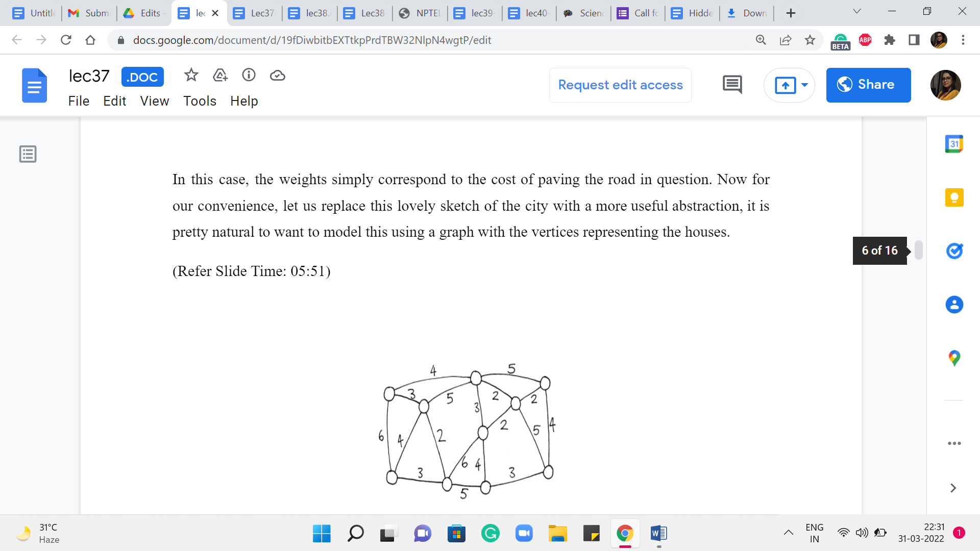This screenshot has width=980, height=551.
Task: Expand the present to meeting dropdown
Action: click(804, 85)
